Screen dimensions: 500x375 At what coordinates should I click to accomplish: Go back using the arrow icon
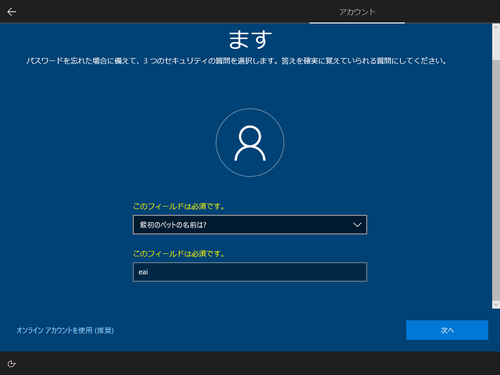pos(12,12)
